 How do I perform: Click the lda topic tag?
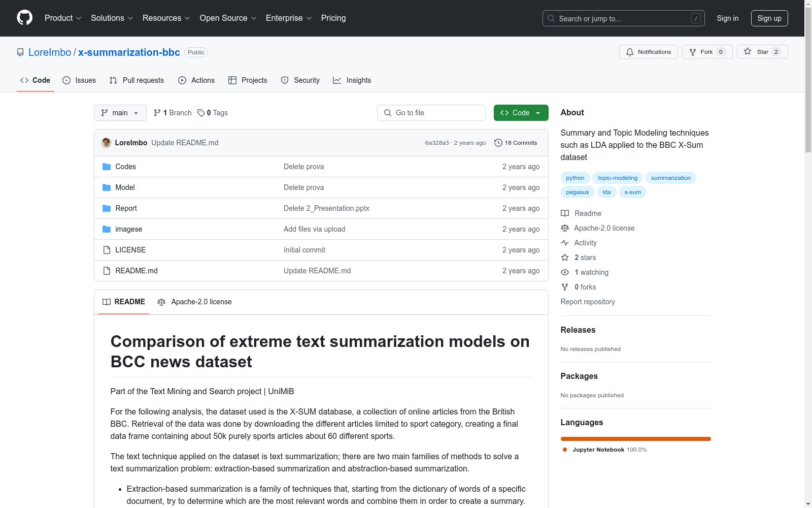(606, 192)
